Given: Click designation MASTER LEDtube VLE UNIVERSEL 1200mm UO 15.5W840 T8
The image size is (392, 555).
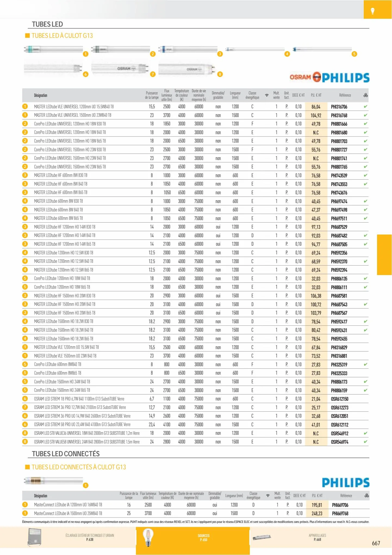Looking at the screenshot, I should (x=74, y=107).
